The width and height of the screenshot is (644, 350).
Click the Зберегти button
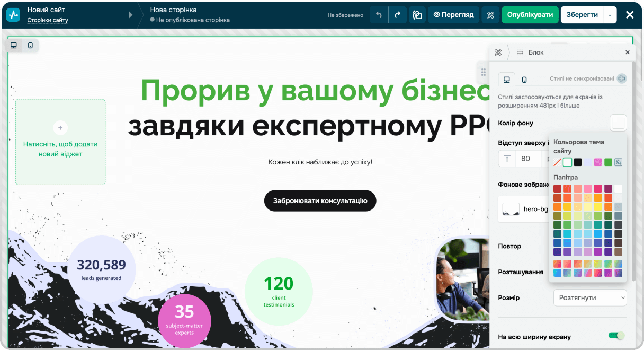(582, 15)
